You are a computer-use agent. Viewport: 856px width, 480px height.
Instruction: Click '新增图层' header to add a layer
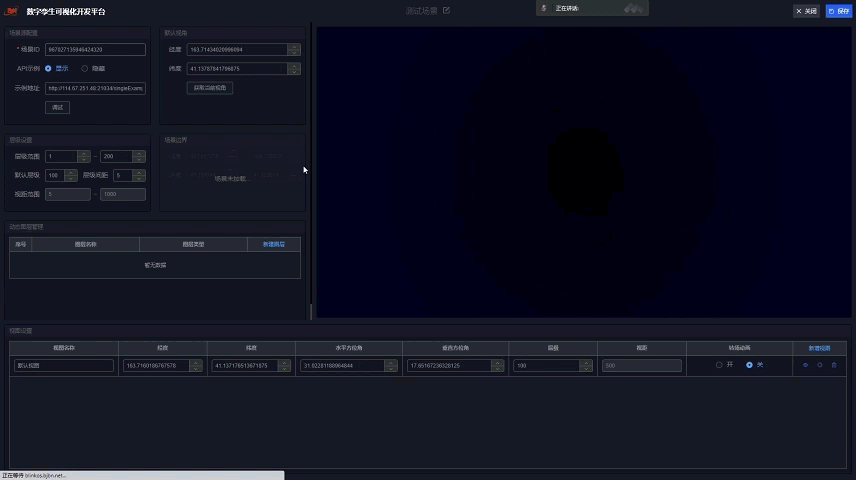pos(273,244)
